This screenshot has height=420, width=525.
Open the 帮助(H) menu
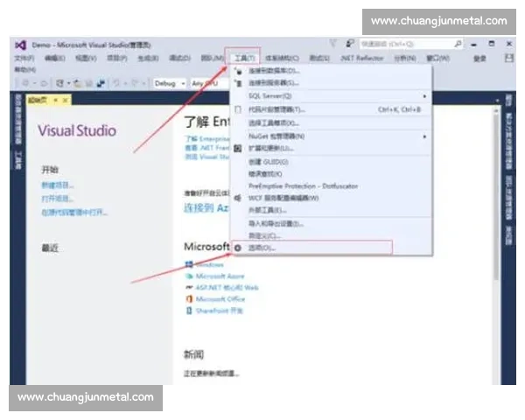[x=25, y=70]
